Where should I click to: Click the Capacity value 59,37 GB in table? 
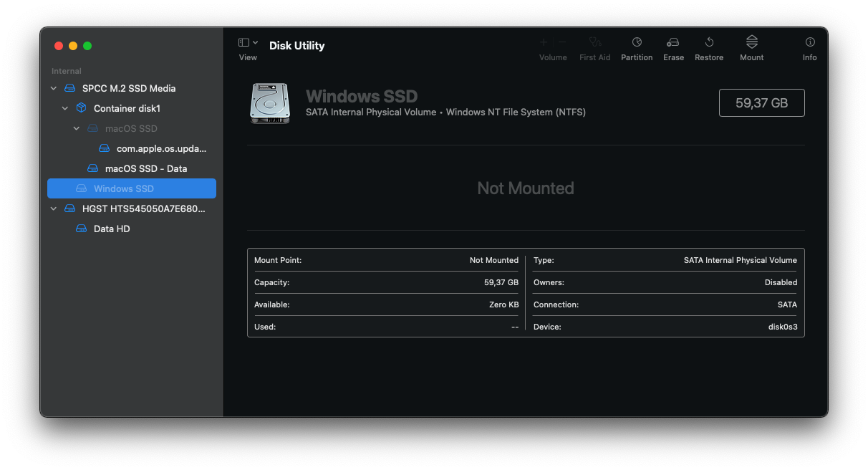point(501,282)
